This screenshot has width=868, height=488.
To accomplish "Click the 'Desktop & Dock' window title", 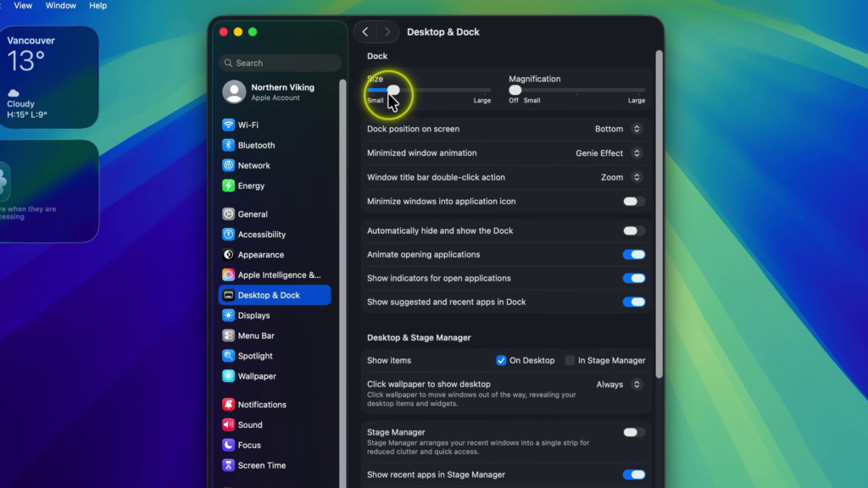I will click(x=442, y=32).
